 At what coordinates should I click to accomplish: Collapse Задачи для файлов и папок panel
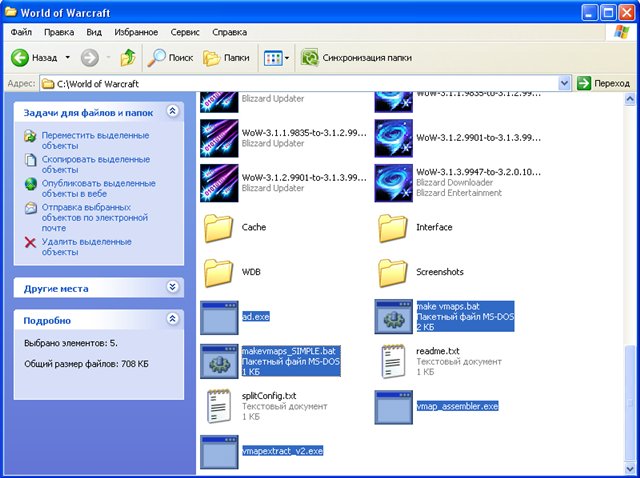pos(173,111)
